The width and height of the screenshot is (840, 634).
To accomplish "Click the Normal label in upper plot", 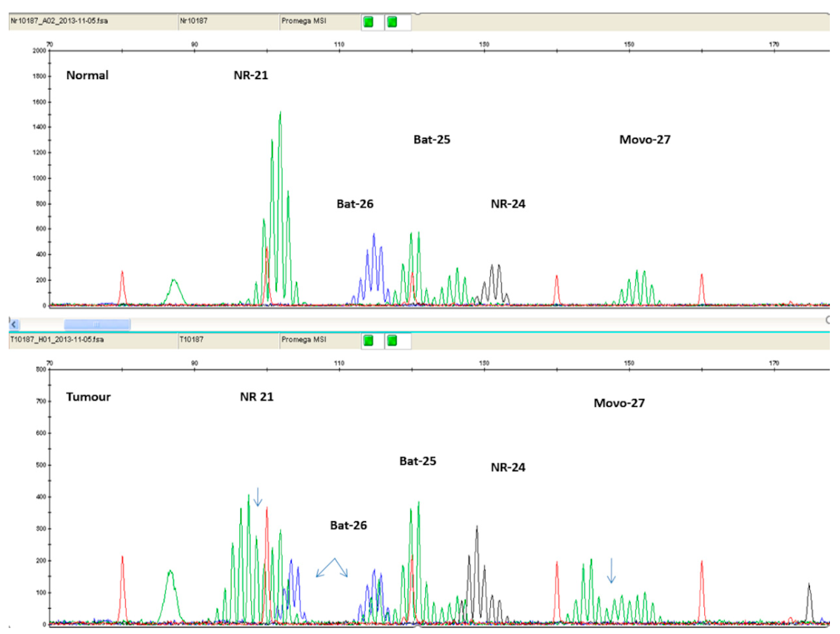I will coord(87,75).
